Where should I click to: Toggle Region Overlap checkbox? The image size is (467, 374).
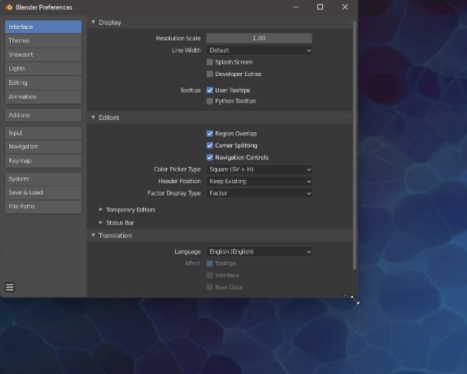[x=210, y=133]
